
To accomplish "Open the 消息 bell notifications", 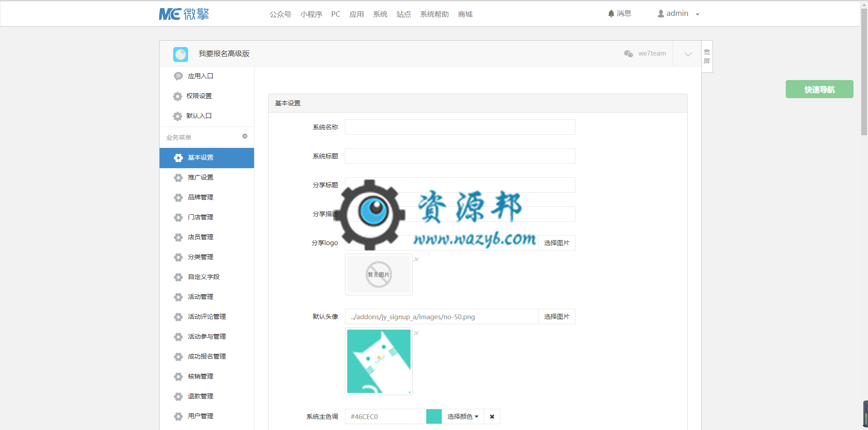I will [x=619, y=14].
